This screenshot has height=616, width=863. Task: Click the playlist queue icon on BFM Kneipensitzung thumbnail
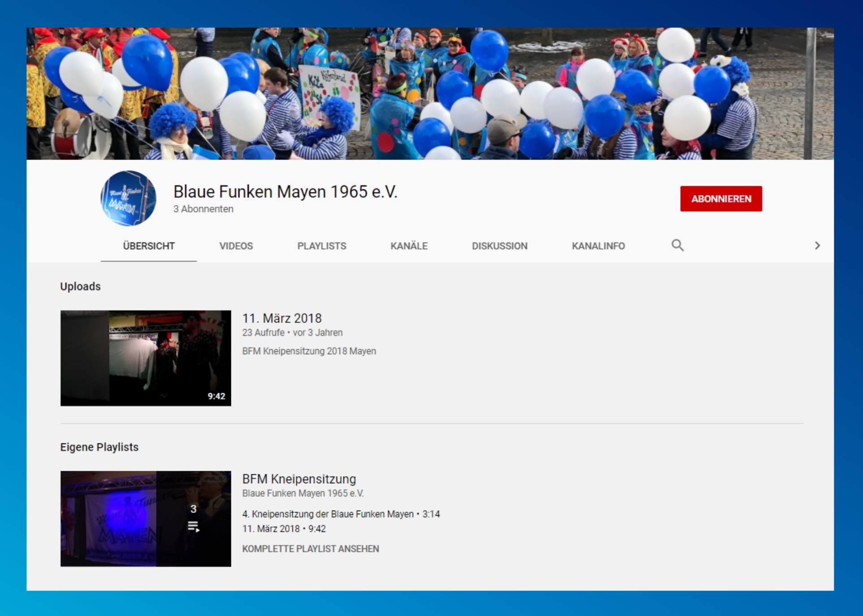tap(193, 526)
